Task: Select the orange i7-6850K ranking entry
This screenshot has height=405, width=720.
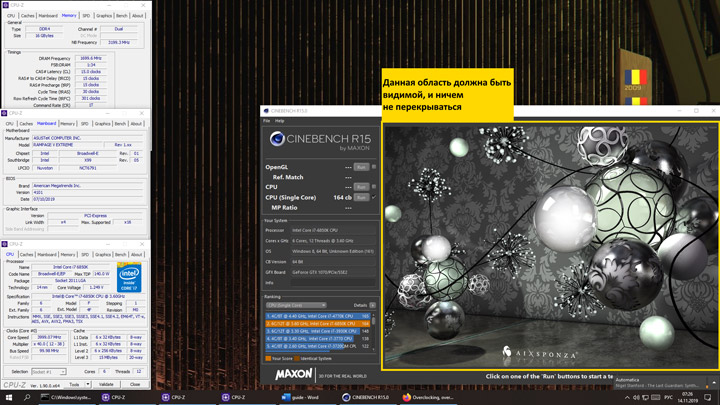Action: click(x=318, y=323)
